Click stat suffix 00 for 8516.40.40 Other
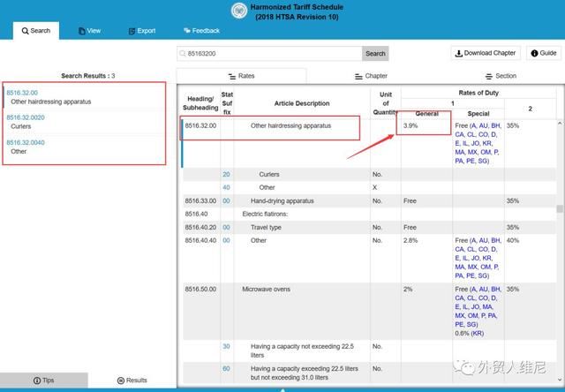Screen dimensions: 565x392 [226, 240]
